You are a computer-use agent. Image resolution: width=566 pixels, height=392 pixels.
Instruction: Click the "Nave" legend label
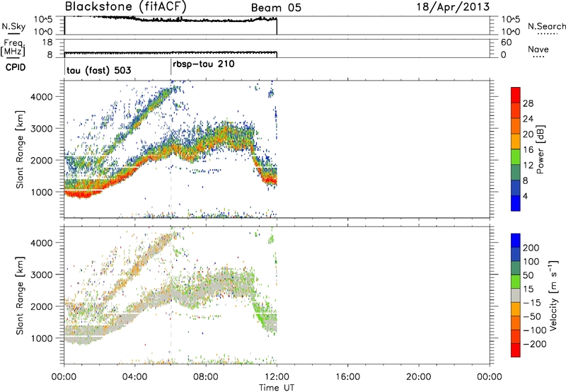pos(538,50)
